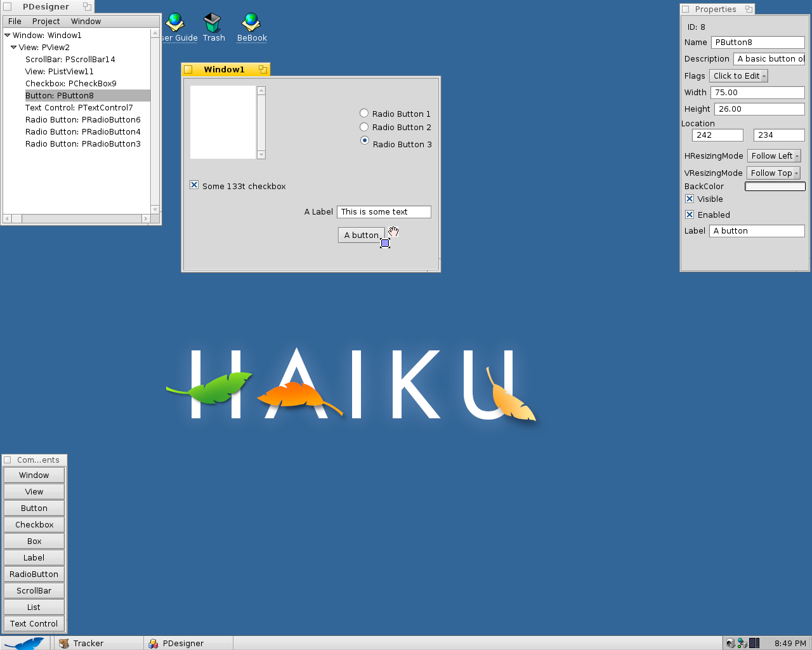Open the Flags Click to Edit dropdown
Viewport: 812px width, 650px height.
click(738, 76)
